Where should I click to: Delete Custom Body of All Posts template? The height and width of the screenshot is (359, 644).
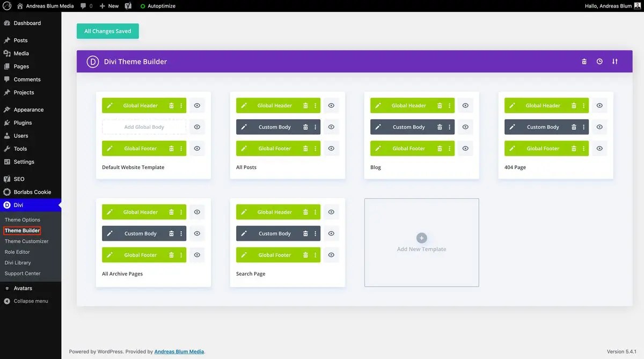(305, 127)
